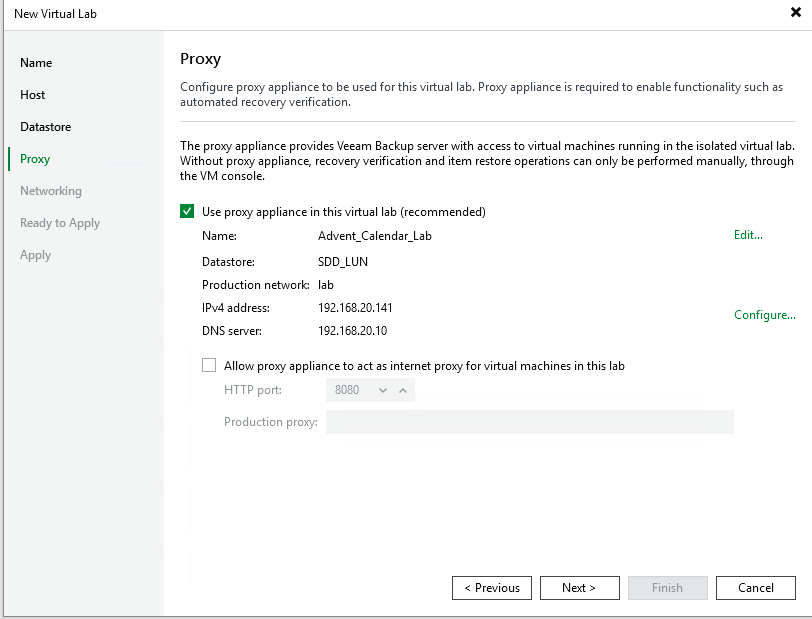Cancel the virtual lab wizard

(x=755, y=588)
